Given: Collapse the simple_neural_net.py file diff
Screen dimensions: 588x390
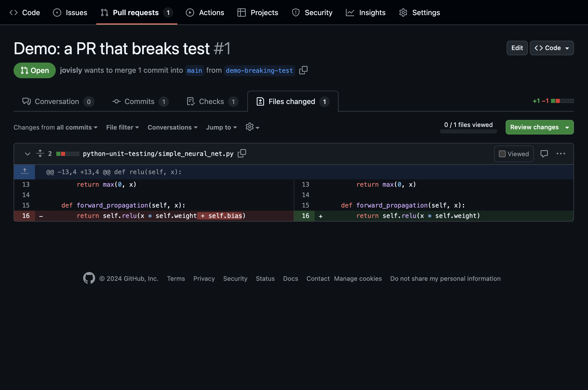Looking at the screenshot, I should point(27,154).
